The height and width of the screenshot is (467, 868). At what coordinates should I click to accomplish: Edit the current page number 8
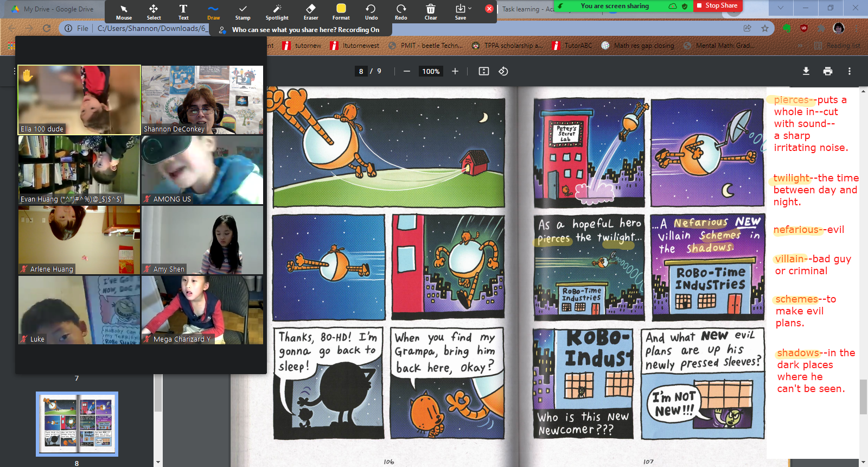click(361, 71)
